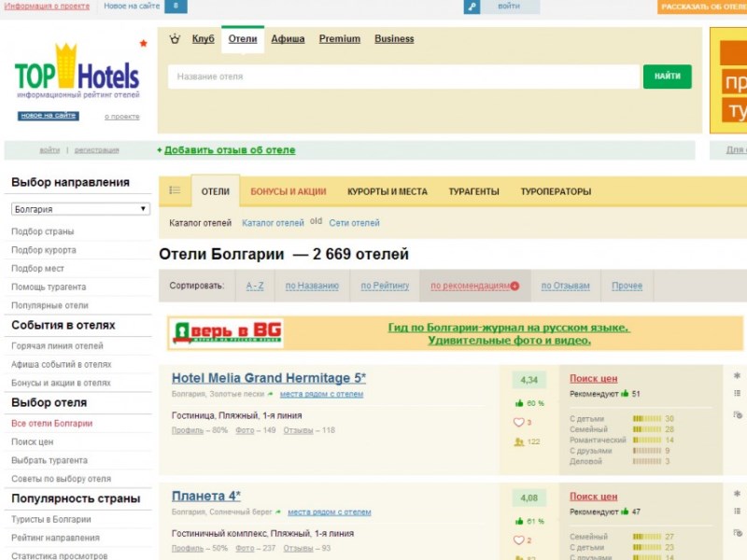This screenshot has height=560, width=747.
Task: Click the visitors icon showing 122
Action: pyautogui.click(x=519, y=441)
